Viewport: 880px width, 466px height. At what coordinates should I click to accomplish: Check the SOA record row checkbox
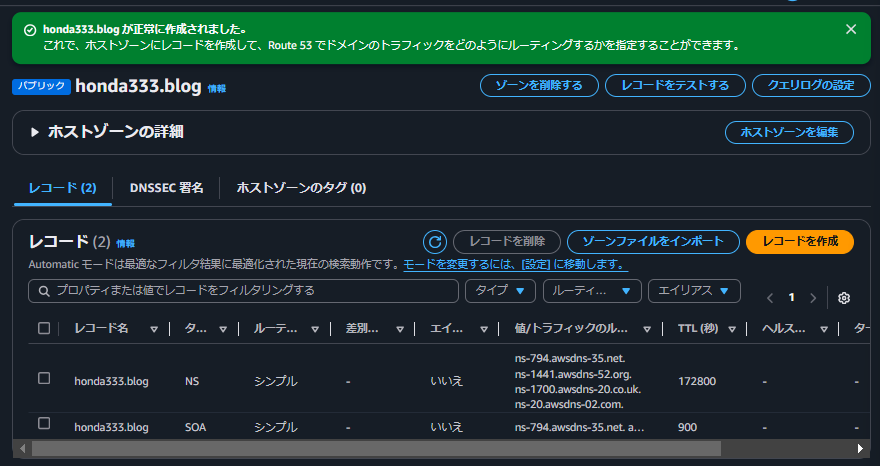(x=44, y=423)
